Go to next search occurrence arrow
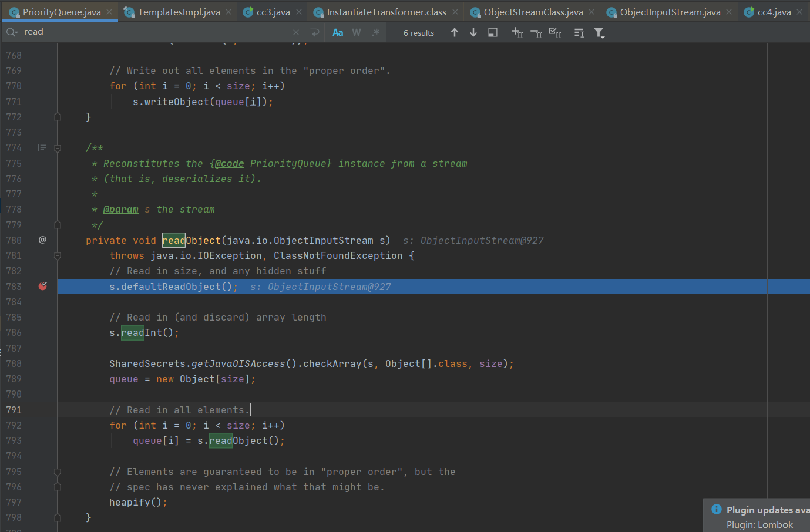810x532 pixels. [473, 33]
